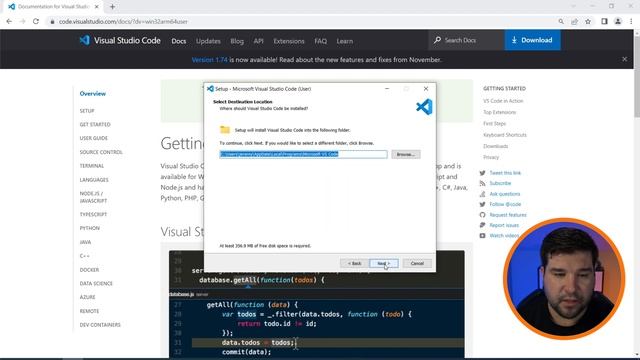
Task: Open the Request features link
Action: click(508, 215)
